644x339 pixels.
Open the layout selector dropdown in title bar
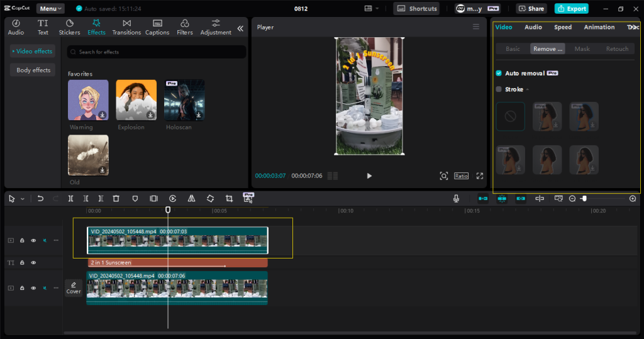click(371, 8)
